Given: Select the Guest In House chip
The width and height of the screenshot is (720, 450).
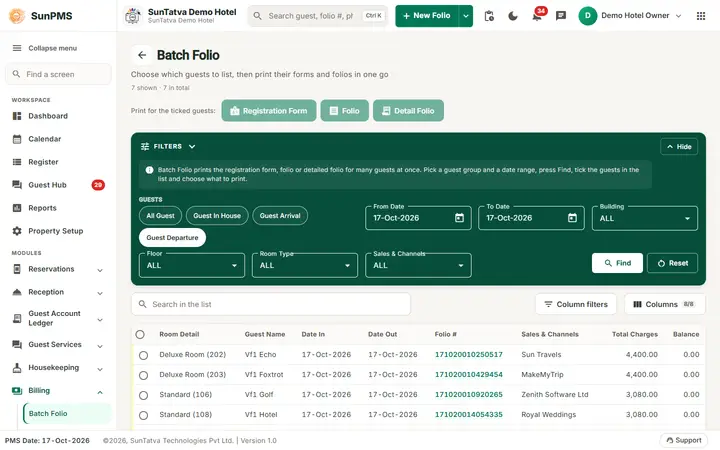Looking at the screenshot, I should [x=217, y=215].
